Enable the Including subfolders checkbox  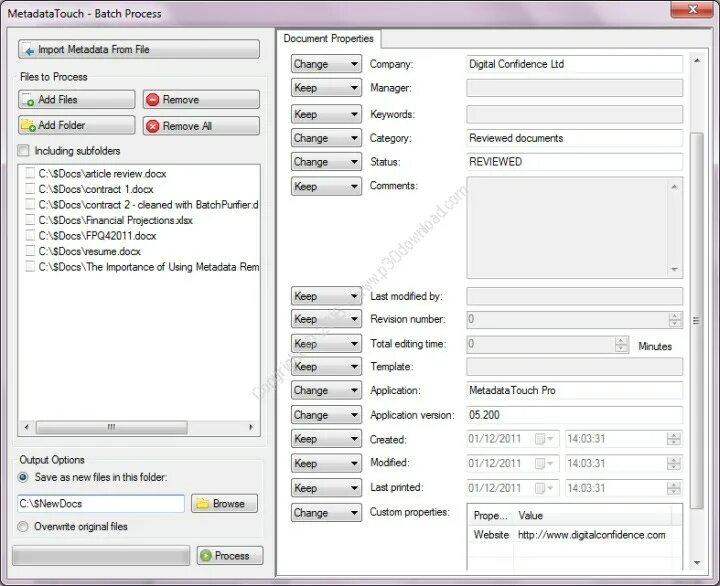tap(23, 151)
